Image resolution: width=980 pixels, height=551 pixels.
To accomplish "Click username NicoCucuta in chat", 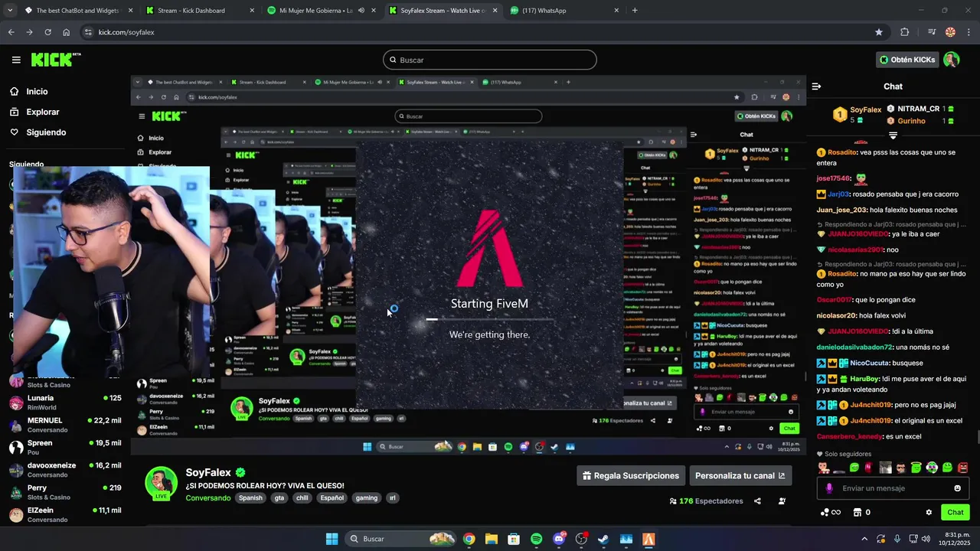I will pyautogui.click(x=870, y=363).
